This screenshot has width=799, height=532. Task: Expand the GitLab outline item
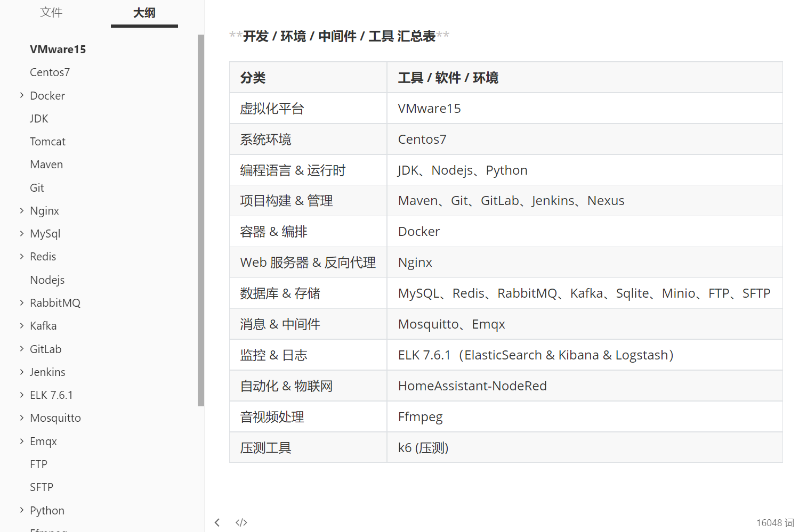pyautogui.click(x=22, y=349)
